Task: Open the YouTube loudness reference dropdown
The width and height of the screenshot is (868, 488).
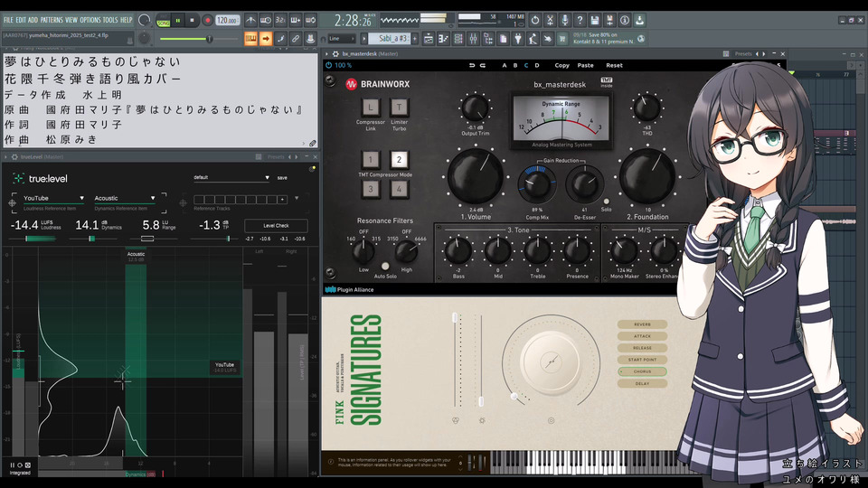Action: point(53,198)
